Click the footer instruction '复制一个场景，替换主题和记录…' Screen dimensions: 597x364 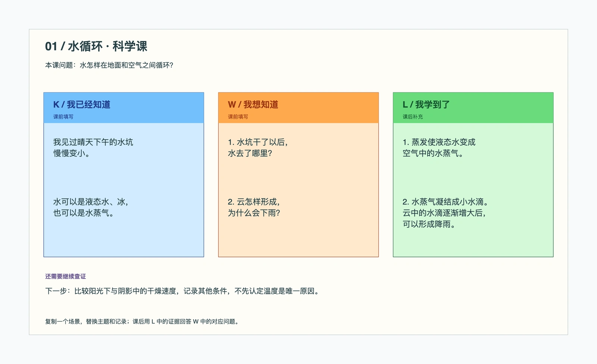[x=142, y=321]
